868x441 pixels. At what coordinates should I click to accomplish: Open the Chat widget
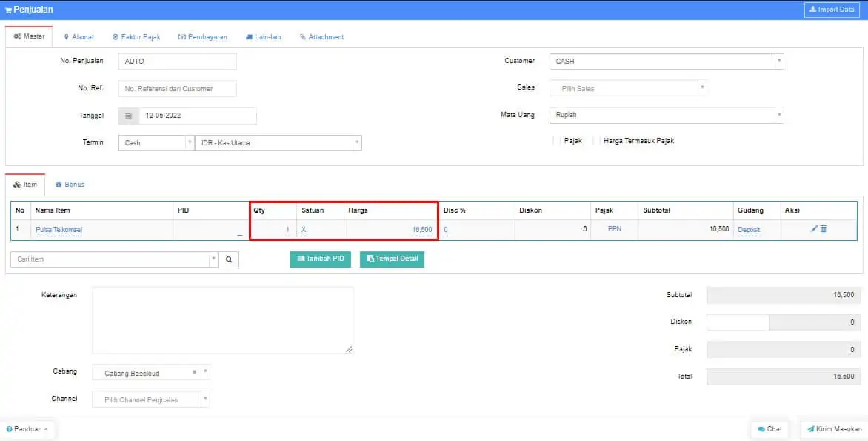pyautogui.click(x=769, y=429)
